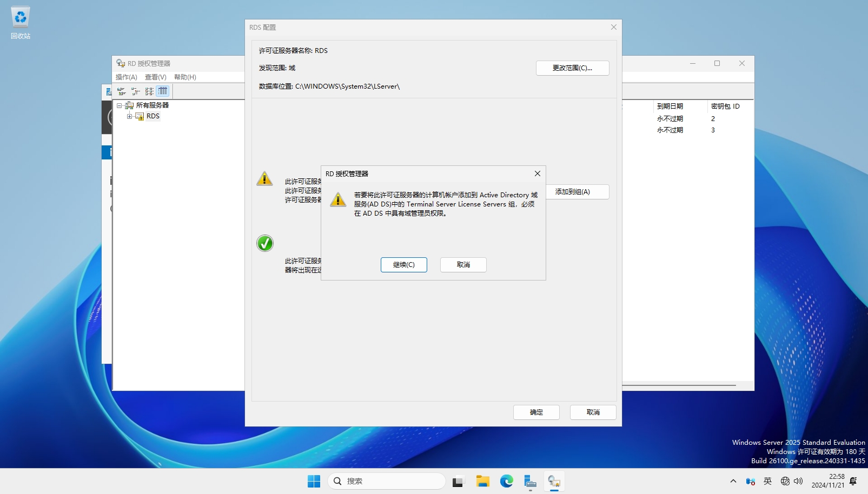Close the RD 授权管理器 warning popup

[x=537, y=173]
